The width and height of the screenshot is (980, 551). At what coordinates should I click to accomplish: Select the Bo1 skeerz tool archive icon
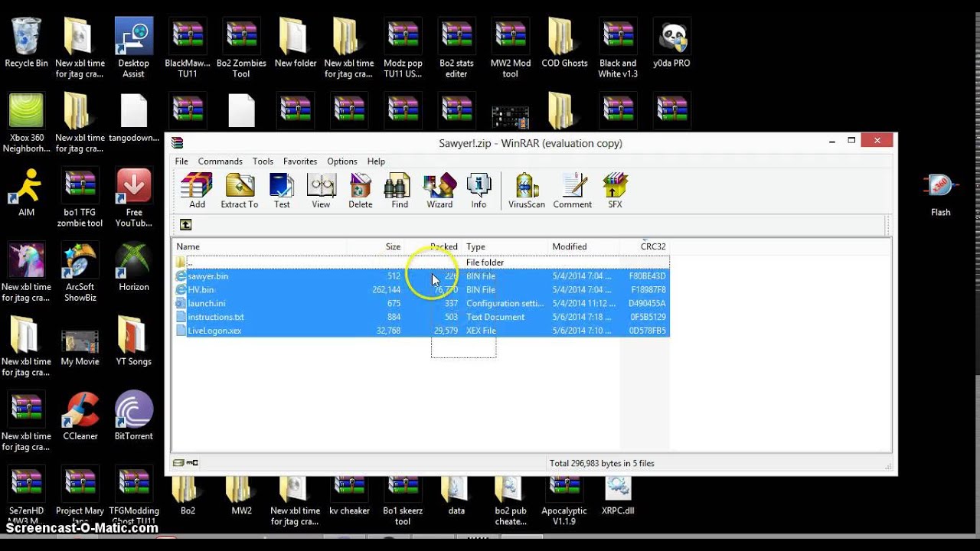403,500
